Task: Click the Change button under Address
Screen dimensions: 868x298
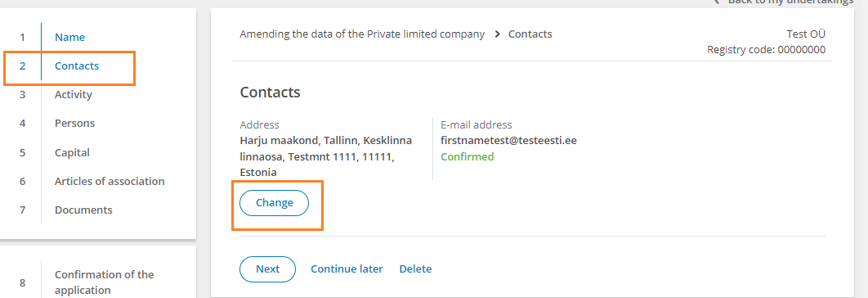Action: 274,203
